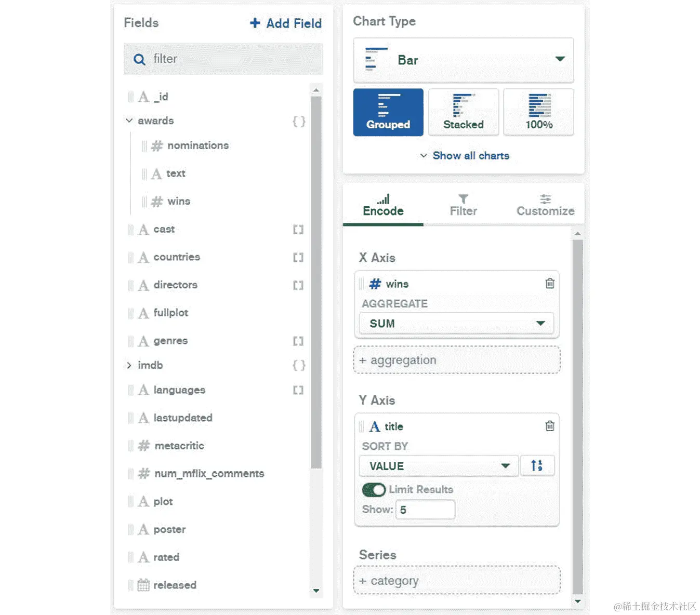700x615 pixels.
Task: Click the metacritic number type icon
Action: tap(144, 446)
